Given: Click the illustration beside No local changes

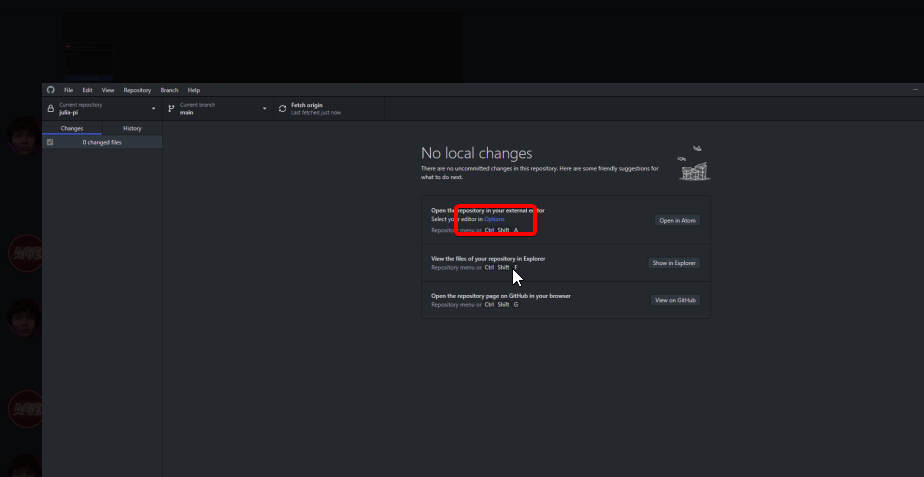Looking at the screenshot, I should (x=694, y=165).
